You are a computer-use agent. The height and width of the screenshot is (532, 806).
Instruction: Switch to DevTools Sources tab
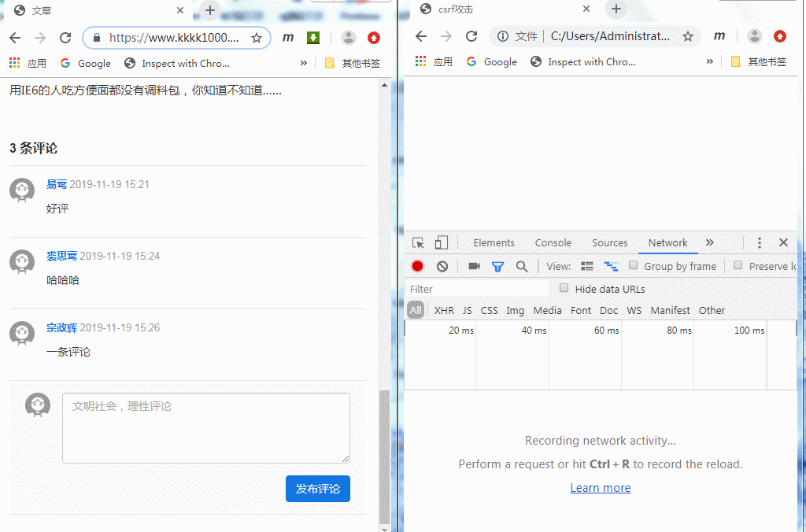(x=610, y=242)
